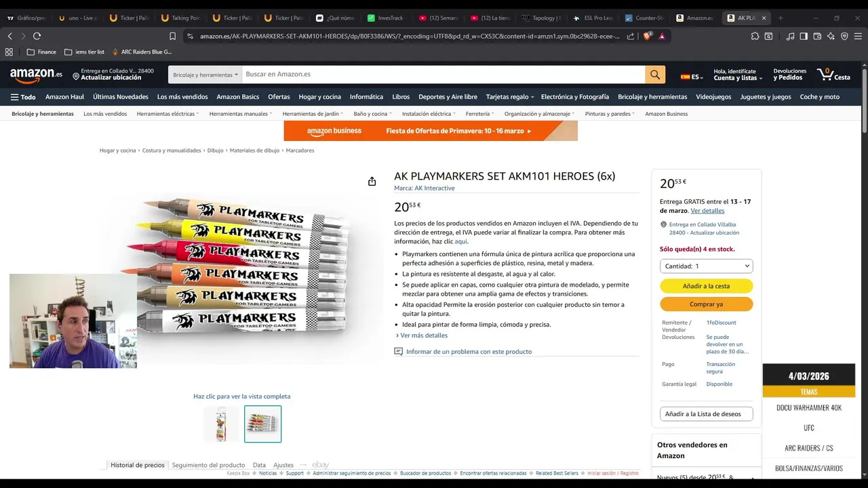Open the Leo AI sparkle icon
This screenshot has height=488, width=868.
click(831, 36)
